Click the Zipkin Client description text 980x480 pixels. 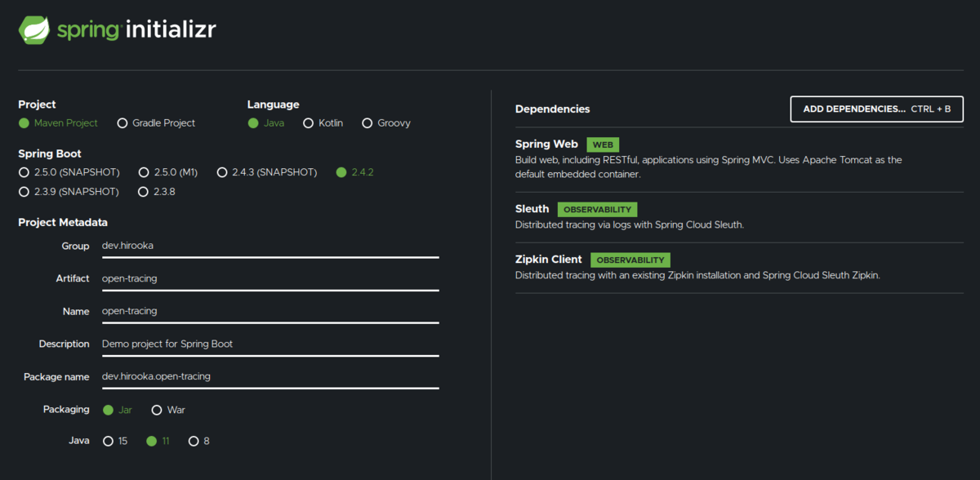point(697,275)
